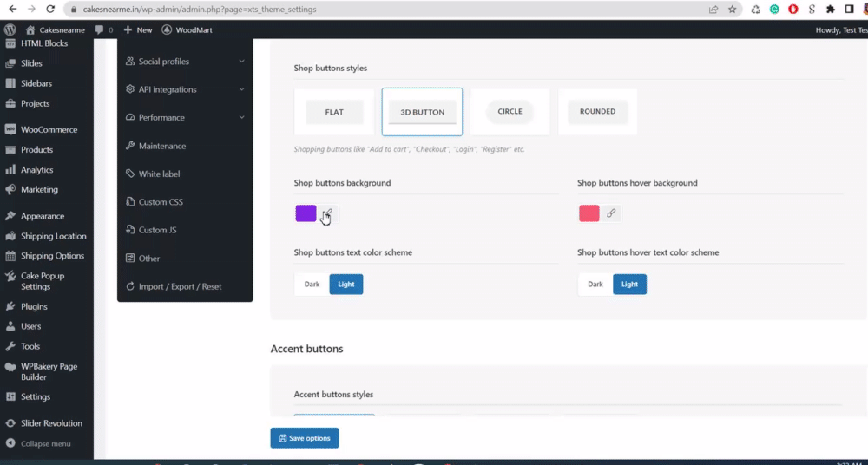Choose the CIRCLE shop button style

pyautogui.click(x=510, y=111)
